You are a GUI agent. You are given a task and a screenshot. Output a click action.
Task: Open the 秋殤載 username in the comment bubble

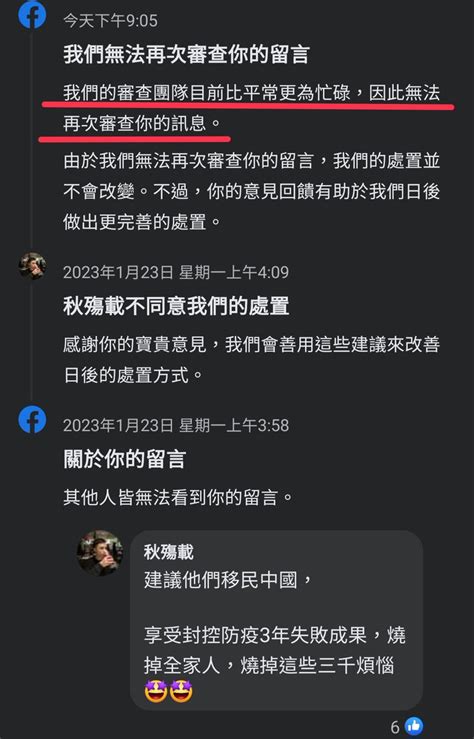(x=169, y=552)
